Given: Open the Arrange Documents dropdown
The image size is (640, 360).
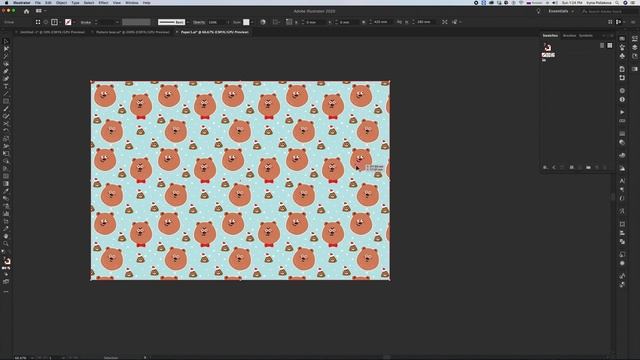Looking at the screenshot, I should [x=40, y=11].
